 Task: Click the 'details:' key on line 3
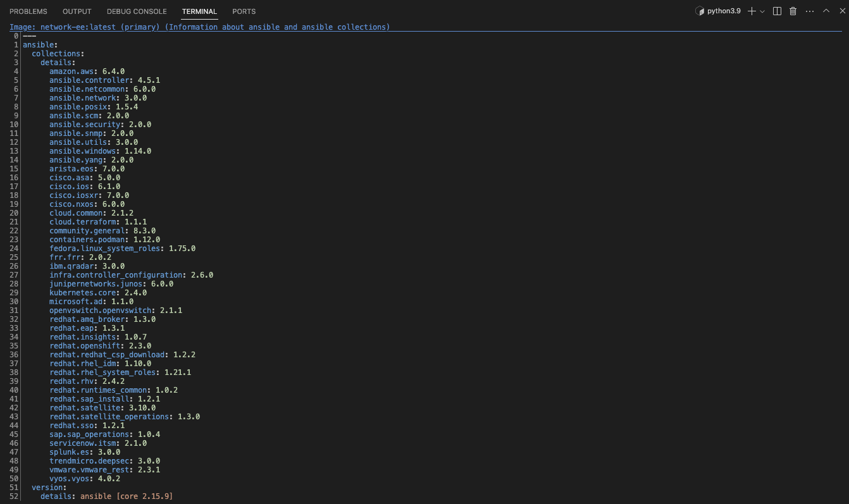click(x=58, y=63)
